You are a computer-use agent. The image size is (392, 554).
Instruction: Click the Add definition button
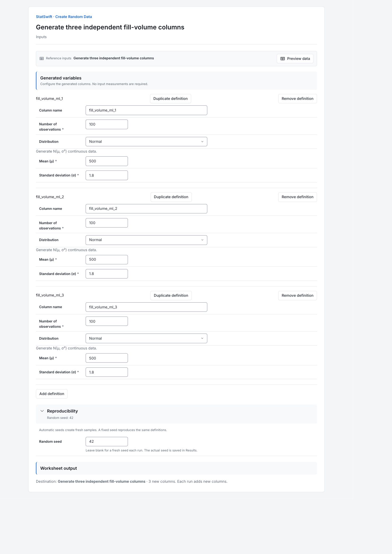[52, 394]
